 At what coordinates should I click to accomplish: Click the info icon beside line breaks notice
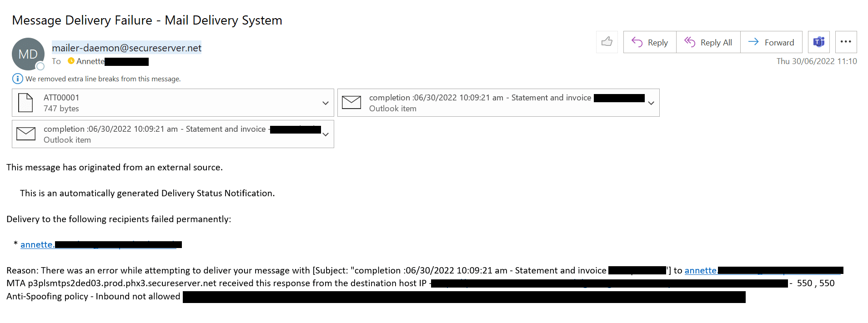pyautogui.click(x=17, y=79)
